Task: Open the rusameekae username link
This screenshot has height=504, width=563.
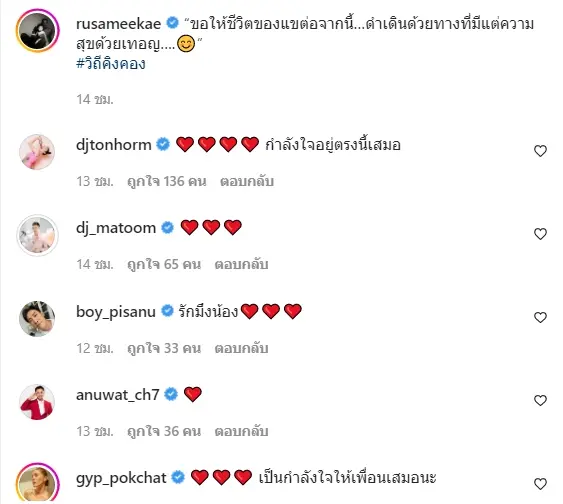Action: click(118, 24)
